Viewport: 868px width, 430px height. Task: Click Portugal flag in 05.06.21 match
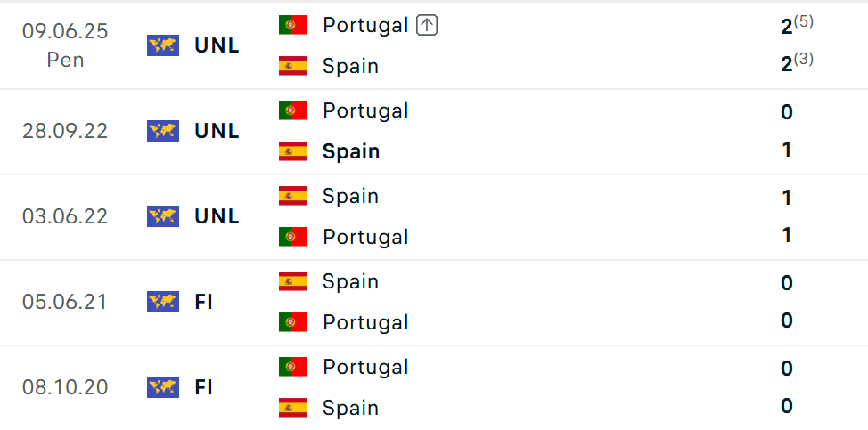(293, 321)
